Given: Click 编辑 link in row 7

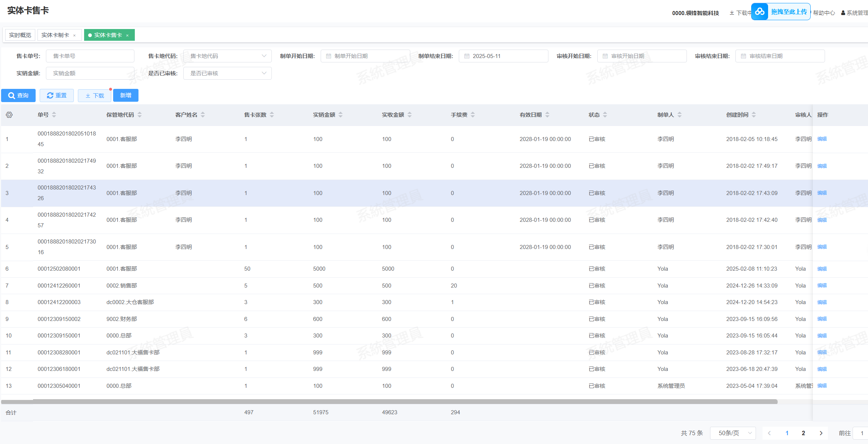Looking at the screenshot, I should click(x=822, y=286).
